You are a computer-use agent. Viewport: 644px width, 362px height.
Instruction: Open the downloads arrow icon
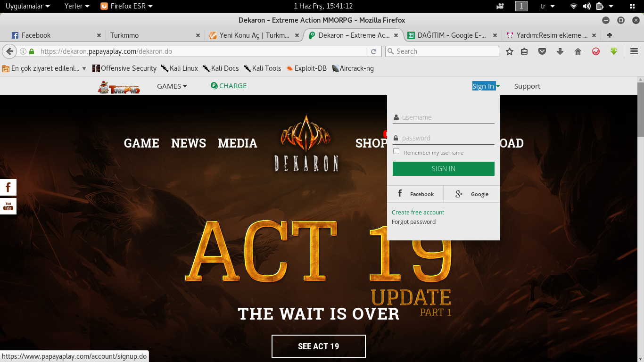(560, 51)
